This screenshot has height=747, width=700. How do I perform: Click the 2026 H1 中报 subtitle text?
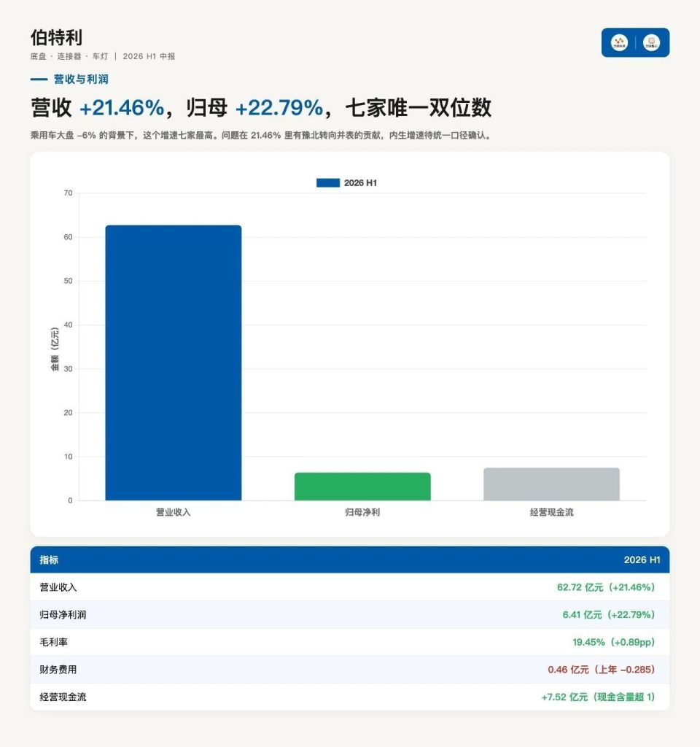[x=149, y=56]
